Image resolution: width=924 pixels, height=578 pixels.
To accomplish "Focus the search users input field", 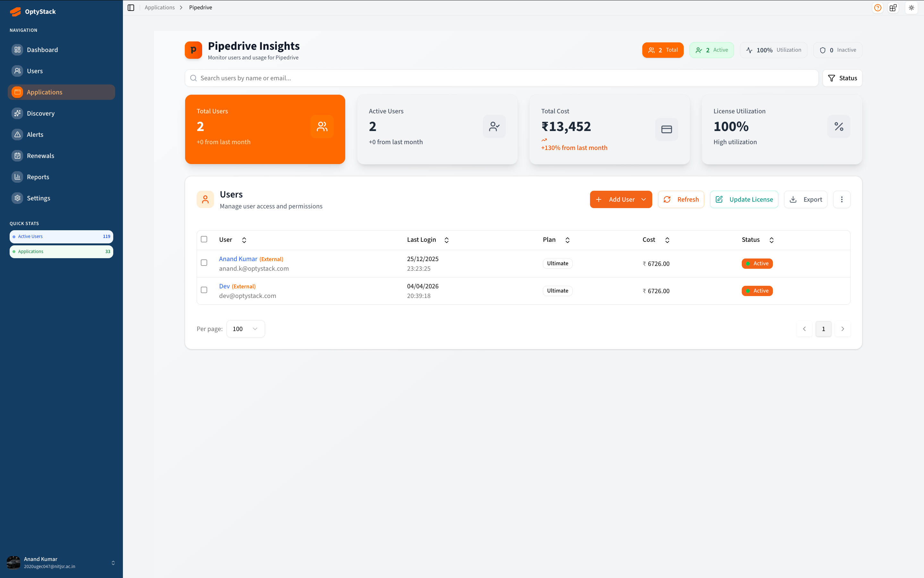I will (x=501, y=78).
